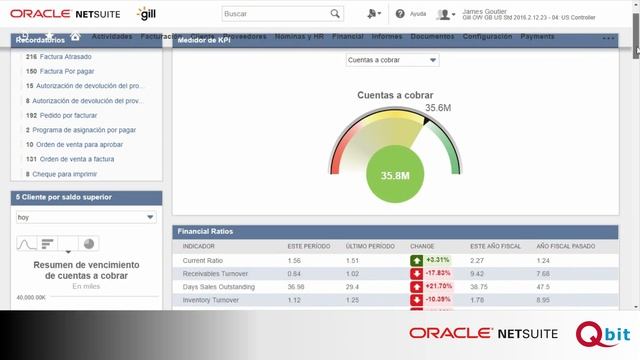
Task: Open Informes menu
Action: click(387, 36)
